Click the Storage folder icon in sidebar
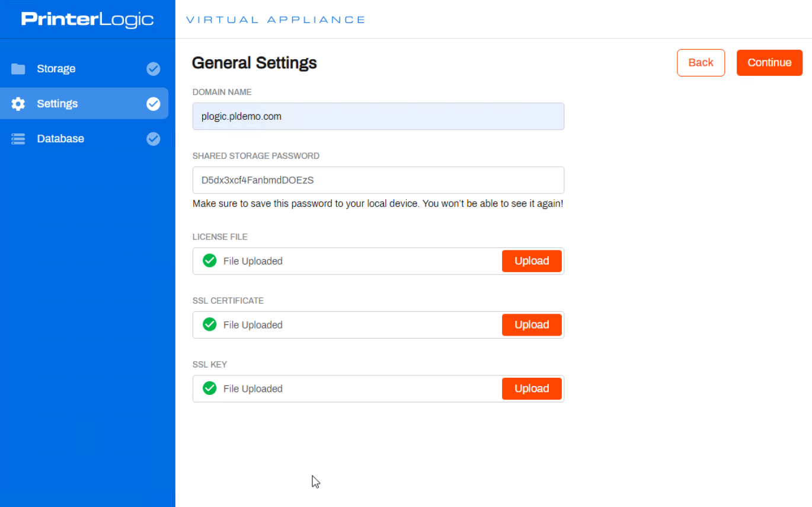The width and height of the screenshot is (812, 507). pyautogui.click(x=18, y=69)
